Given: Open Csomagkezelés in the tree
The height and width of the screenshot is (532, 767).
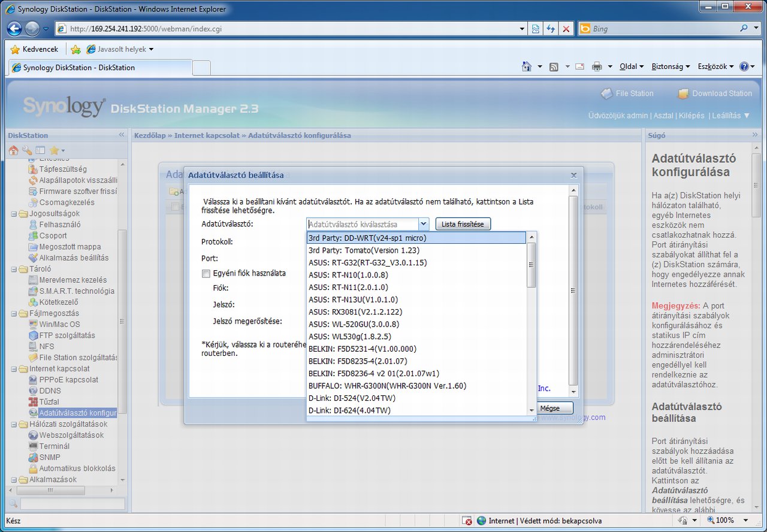Looking at the screenshot, I should point(67,202).
